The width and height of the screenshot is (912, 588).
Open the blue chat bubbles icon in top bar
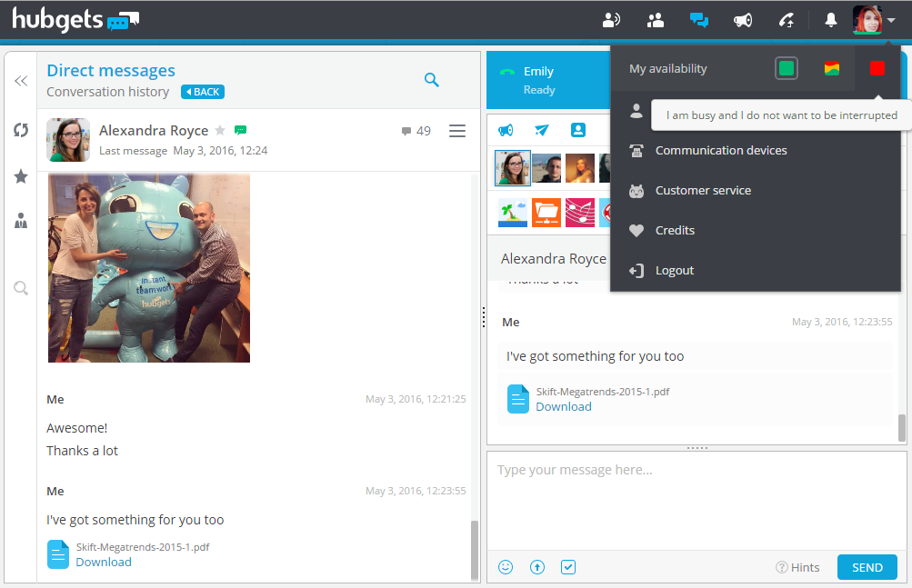point(699,20)
